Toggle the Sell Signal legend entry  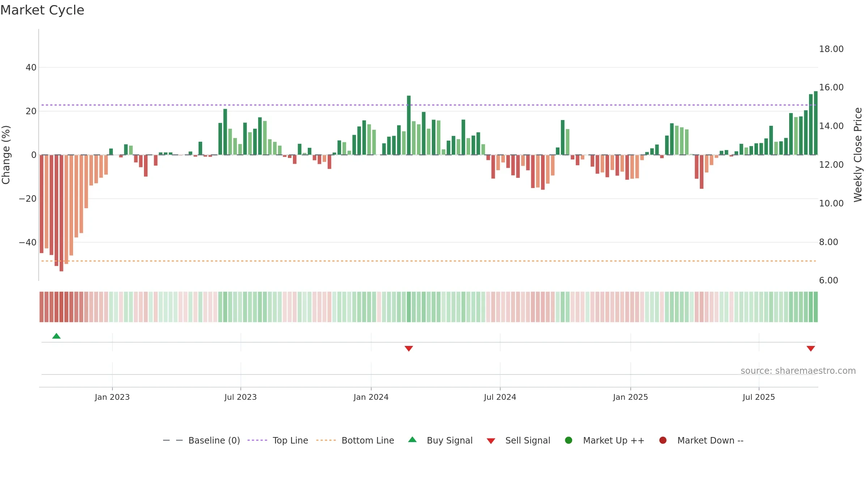tap(518, 441)
